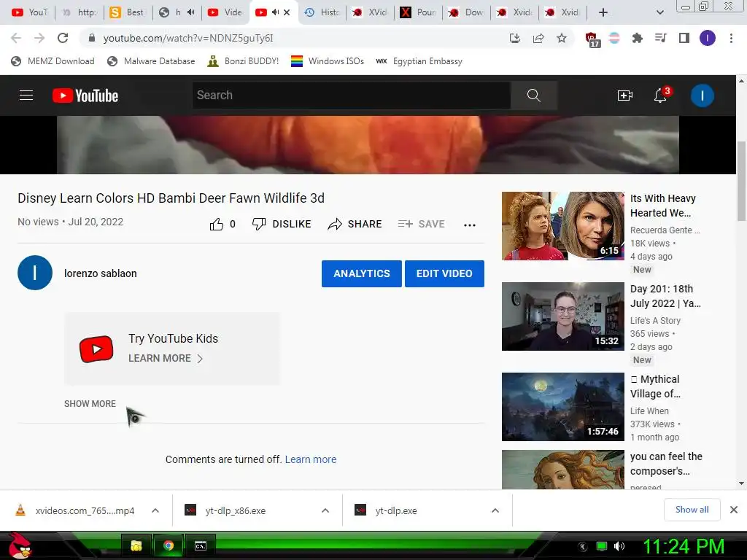Viewport: 747px width, 560px height.
Task: Open the media control icon in toolbar
Action: coord(661,38)
